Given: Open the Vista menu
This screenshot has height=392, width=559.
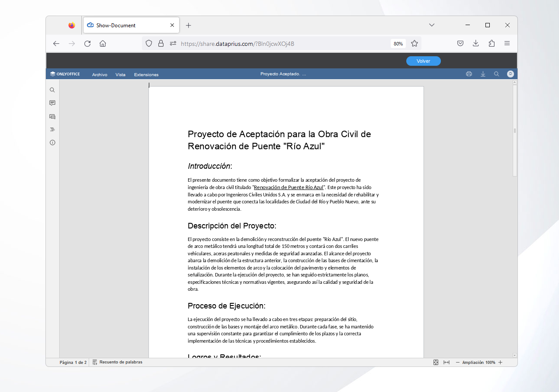Looking at the screenshot, I should coord(120,74).
